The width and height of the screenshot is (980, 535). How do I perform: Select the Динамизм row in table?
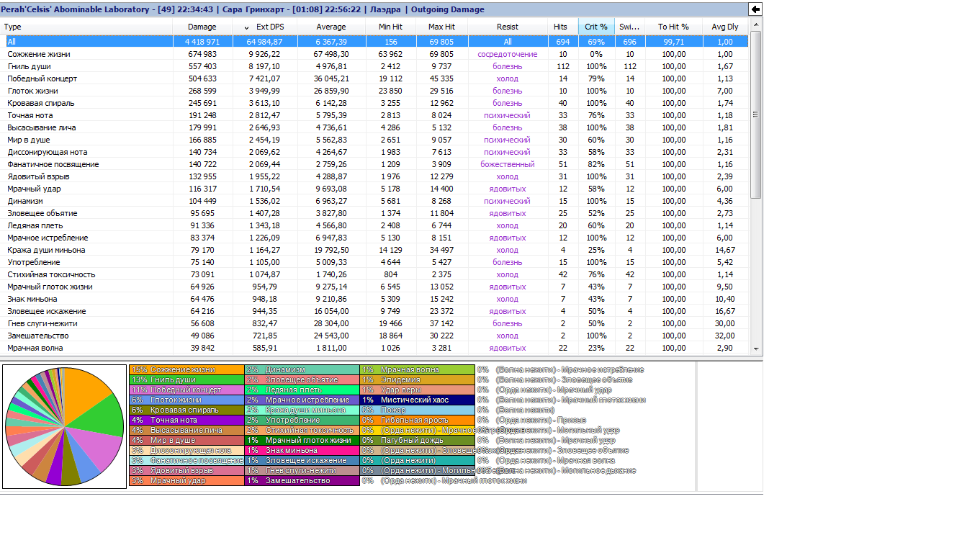pos(374,201)
